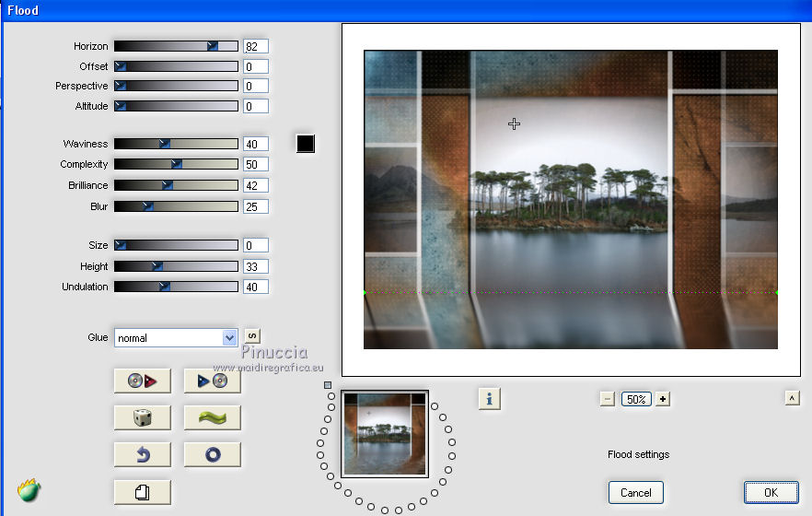Image resolution: width=812 pixels, height=516 pixels.
Task: Zoom in preview with plus button
Action: (x=663, y=399)
